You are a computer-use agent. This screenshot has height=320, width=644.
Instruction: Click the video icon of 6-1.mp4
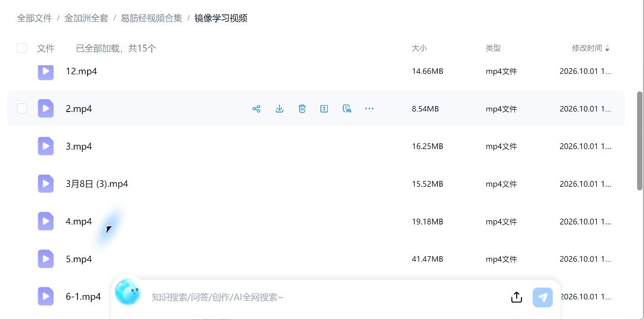46,297
